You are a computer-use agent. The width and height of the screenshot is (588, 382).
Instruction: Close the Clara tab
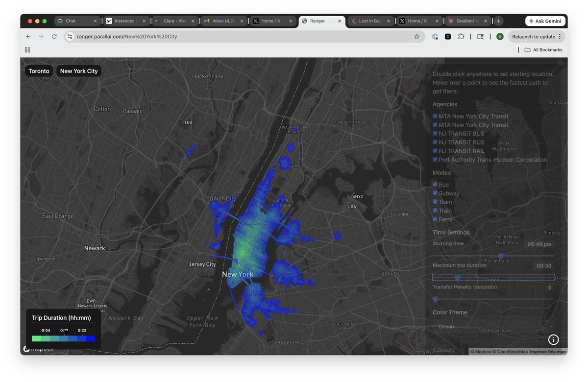[x=193, y=21]
